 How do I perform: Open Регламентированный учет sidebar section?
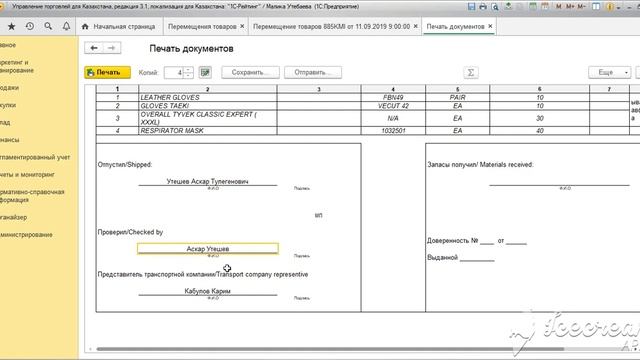coord(35,157)
